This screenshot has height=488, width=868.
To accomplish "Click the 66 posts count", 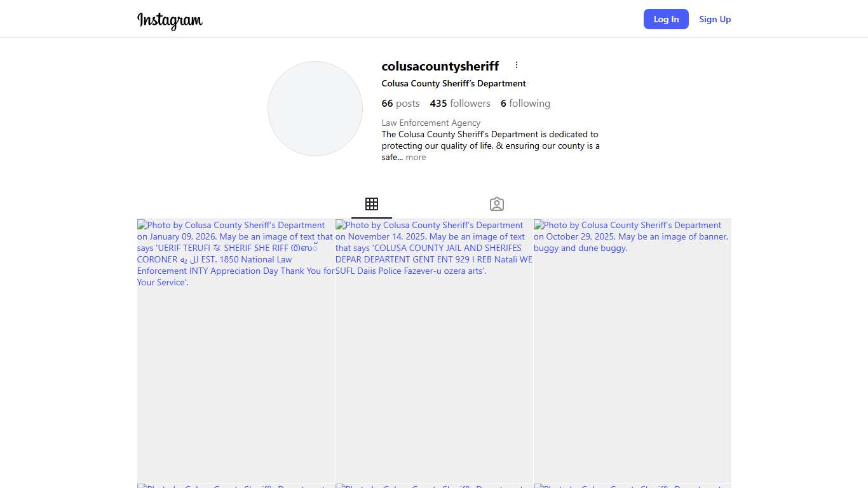I will (400, 104).
